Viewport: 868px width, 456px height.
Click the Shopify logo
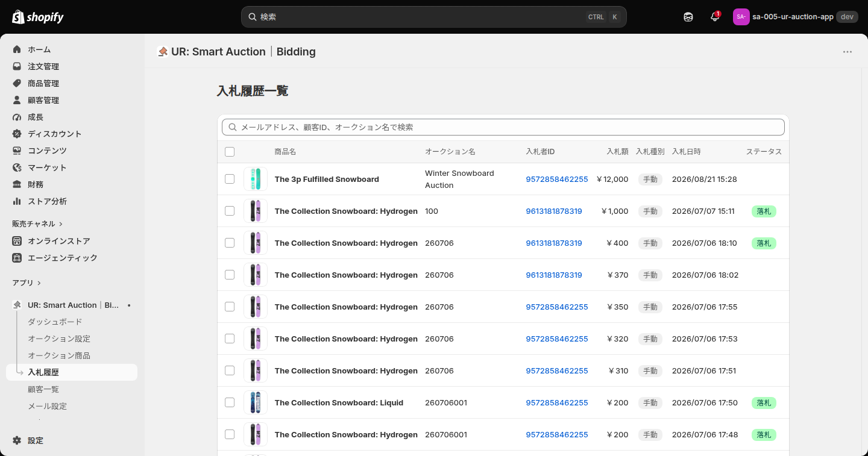click(38, 17)
